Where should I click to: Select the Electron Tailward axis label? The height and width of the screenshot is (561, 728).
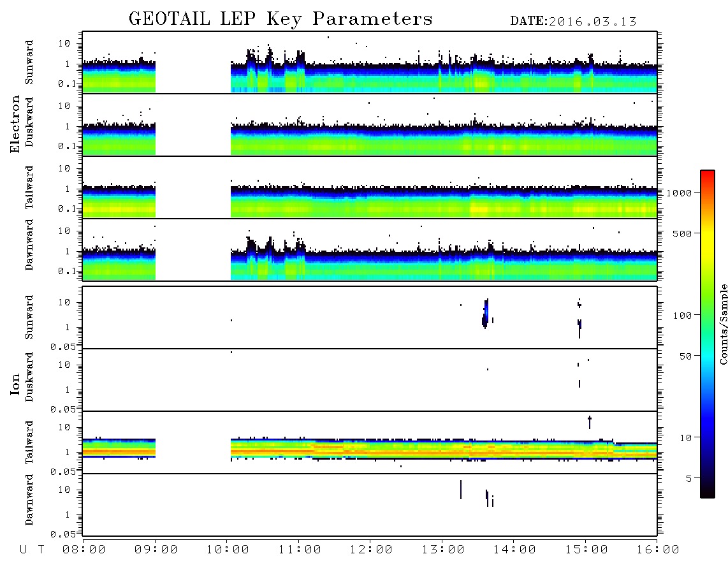(x=29, y=187)
